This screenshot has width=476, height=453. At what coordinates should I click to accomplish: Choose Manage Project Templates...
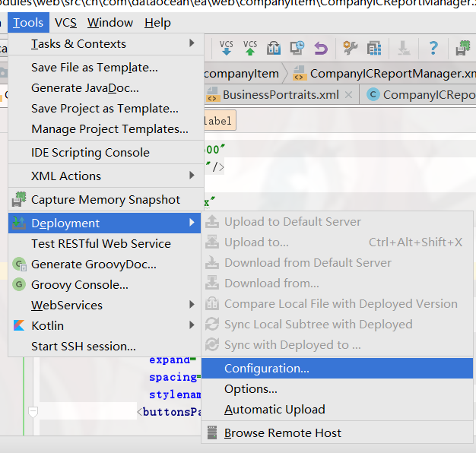coord(106,129)
